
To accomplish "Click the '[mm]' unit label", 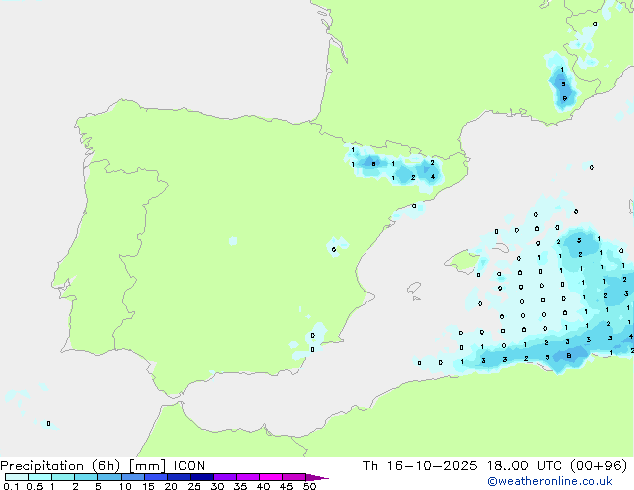I will click(x=148, y=466).
